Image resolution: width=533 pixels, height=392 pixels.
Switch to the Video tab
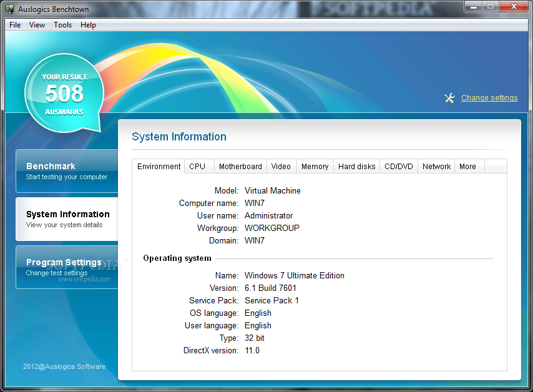pyautogui.click(x=281, y=166)
